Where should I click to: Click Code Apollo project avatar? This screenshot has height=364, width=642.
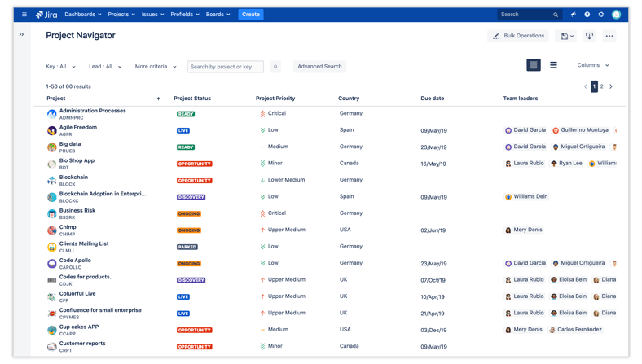[51, 264]
